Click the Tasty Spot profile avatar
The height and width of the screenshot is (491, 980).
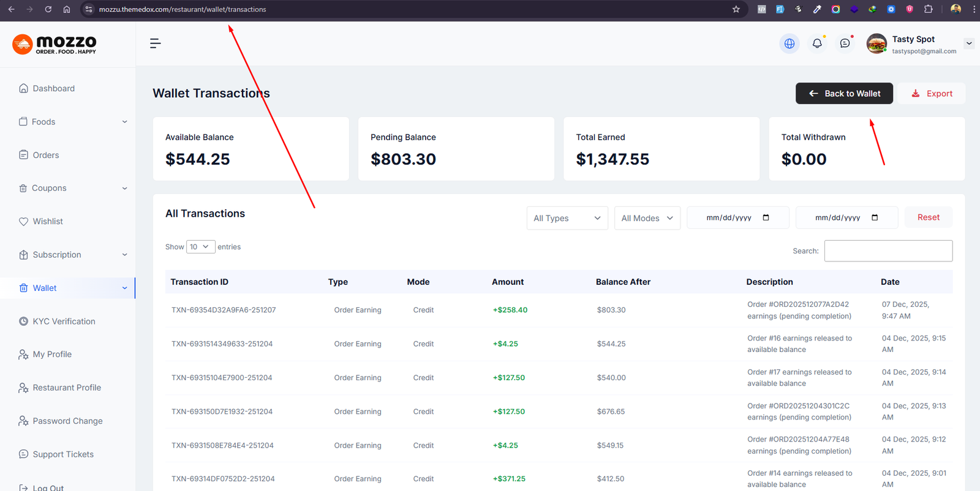(876, 44)
